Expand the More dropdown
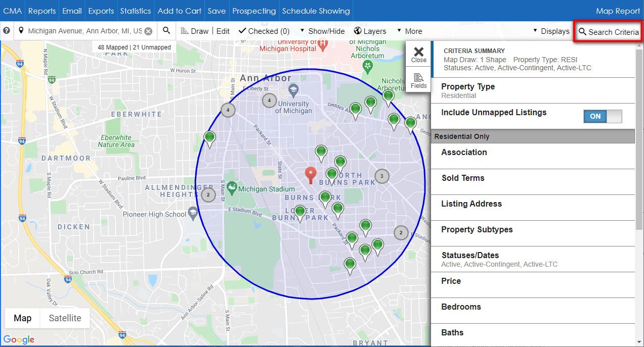Image resolution: width=644 pixels, height=347 pixels. coord(409,31)
